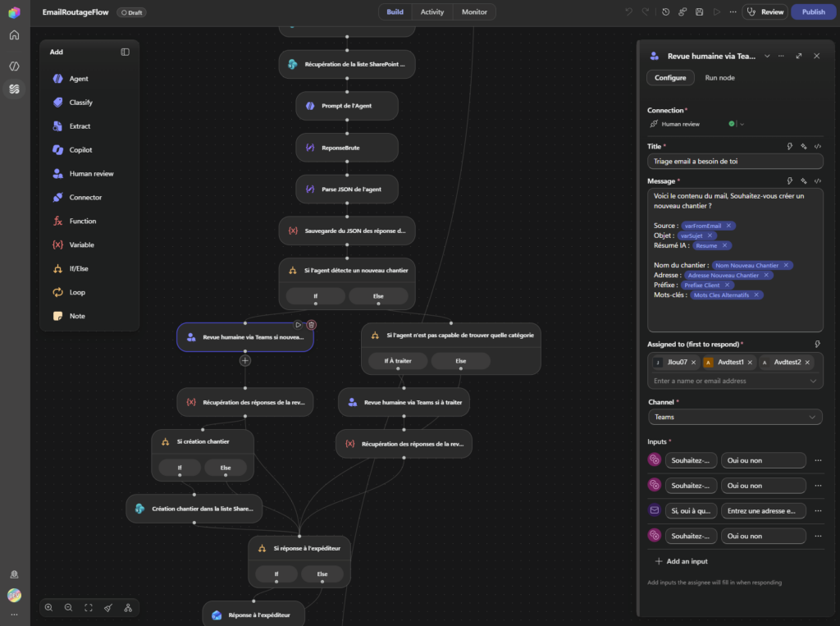Select the Run node tab
Viewport: 840px width, 626px height.
pos(720,78)
